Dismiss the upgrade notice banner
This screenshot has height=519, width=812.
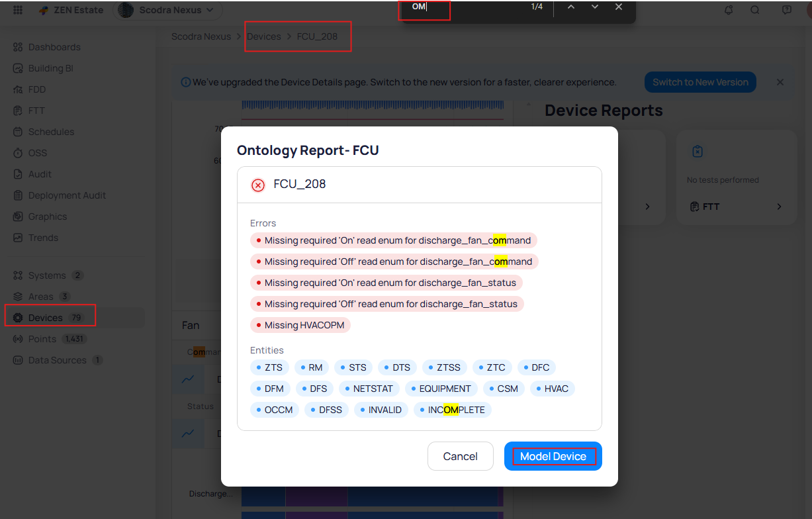tap(780, 82)
